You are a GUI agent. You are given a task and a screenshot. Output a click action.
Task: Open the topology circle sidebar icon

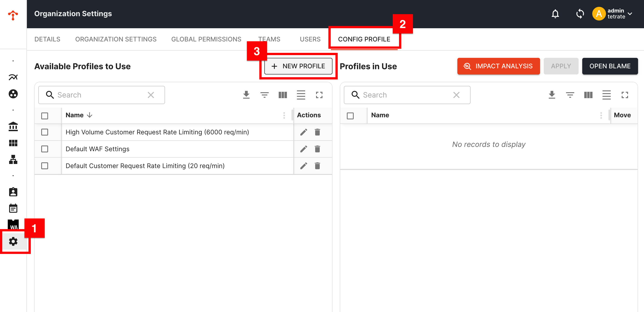(13, 94)
